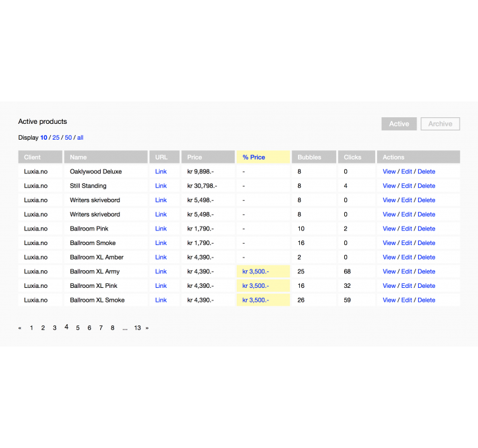This screenshot has height=448, width=478.
Task: Edit the Ballroom XL Smoke product
Action: click(406, 300)
